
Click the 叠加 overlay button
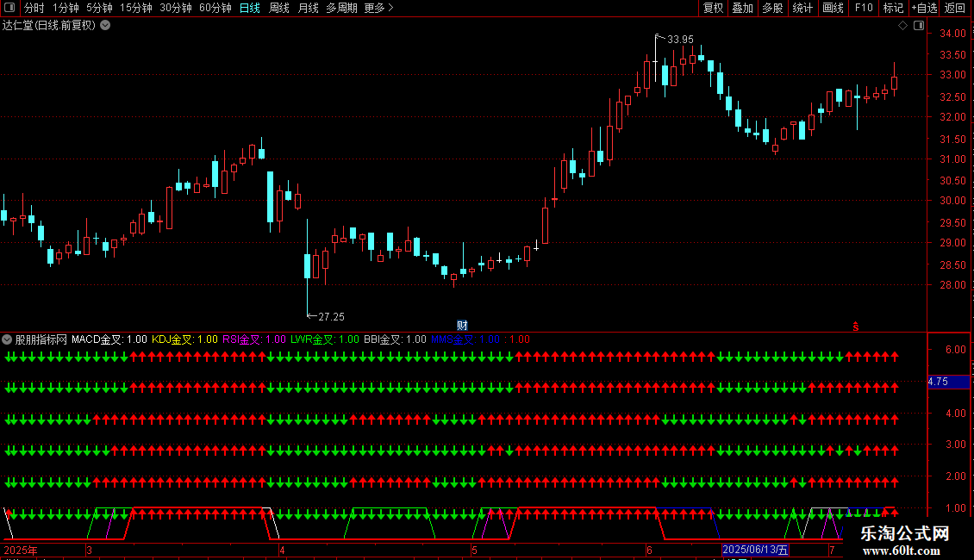coord(743,8)
